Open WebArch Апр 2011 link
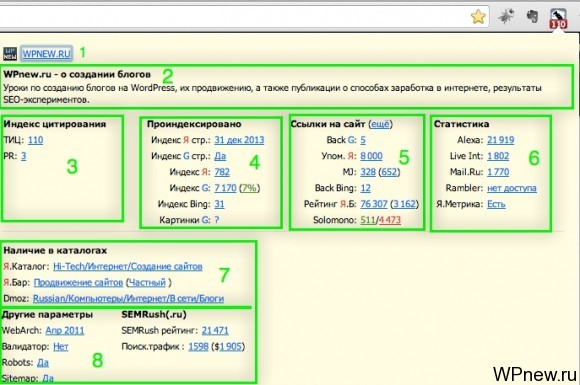Screen dimensions: 580x385 (x=65, y=330)
